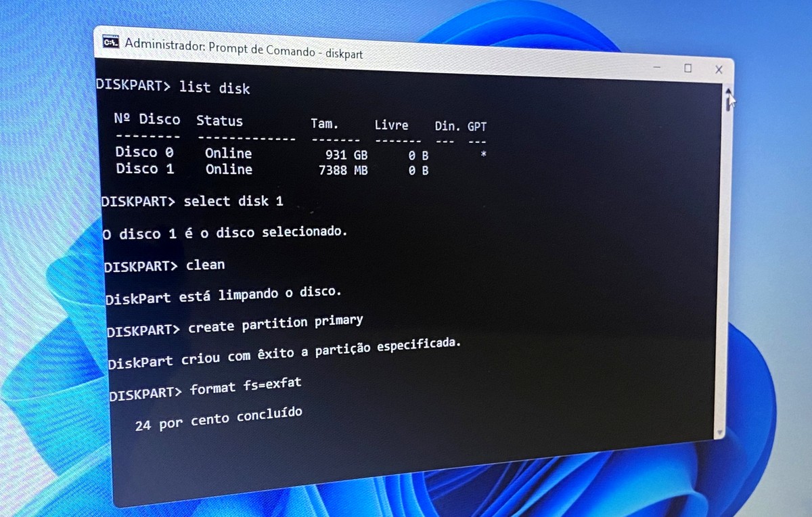812x517 pixels.
Task: Click the 'clean' command text
Action: pos(205,265)
